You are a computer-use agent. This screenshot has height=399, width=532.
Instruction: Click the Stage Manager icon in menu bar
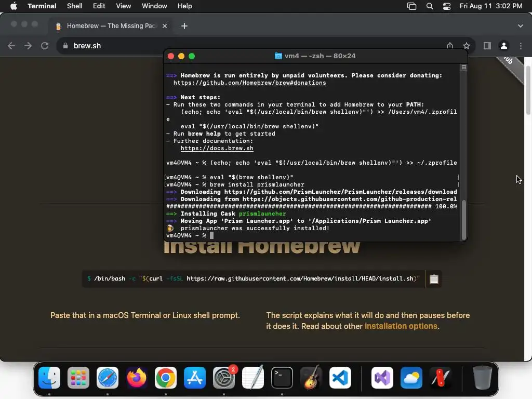point(411,6)
